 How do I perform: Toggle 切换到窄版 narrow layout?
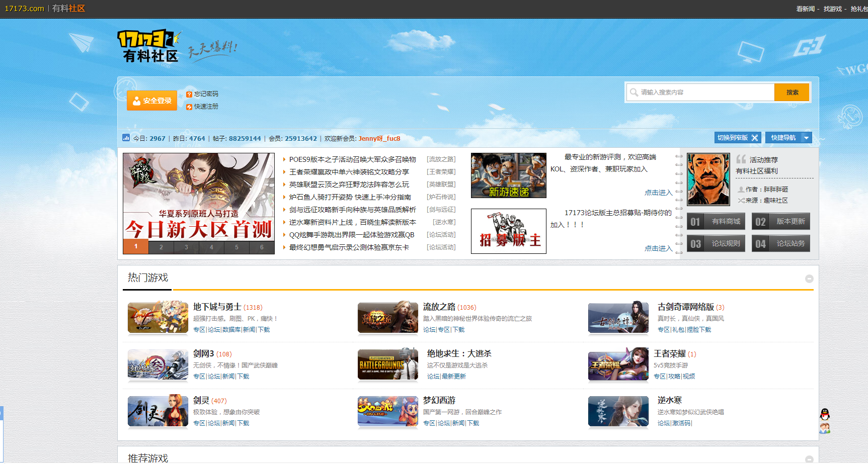[x=737, y=138]
